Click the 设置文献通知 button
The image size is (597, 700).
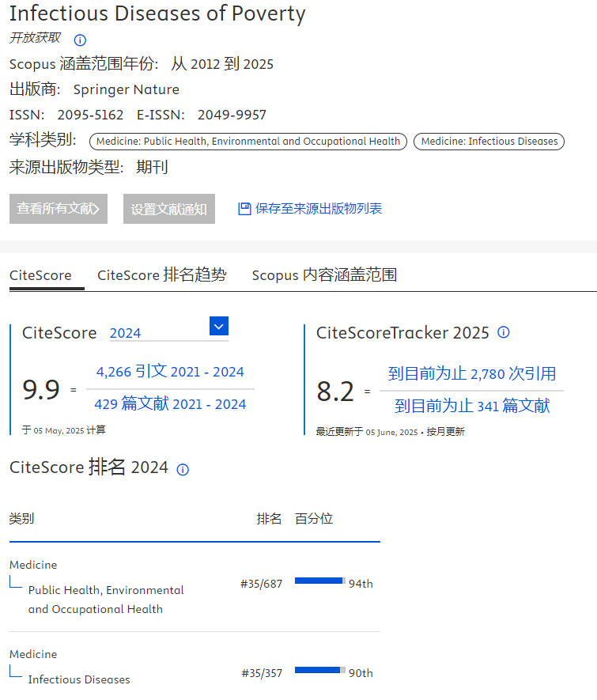click(x=169, y=209)
